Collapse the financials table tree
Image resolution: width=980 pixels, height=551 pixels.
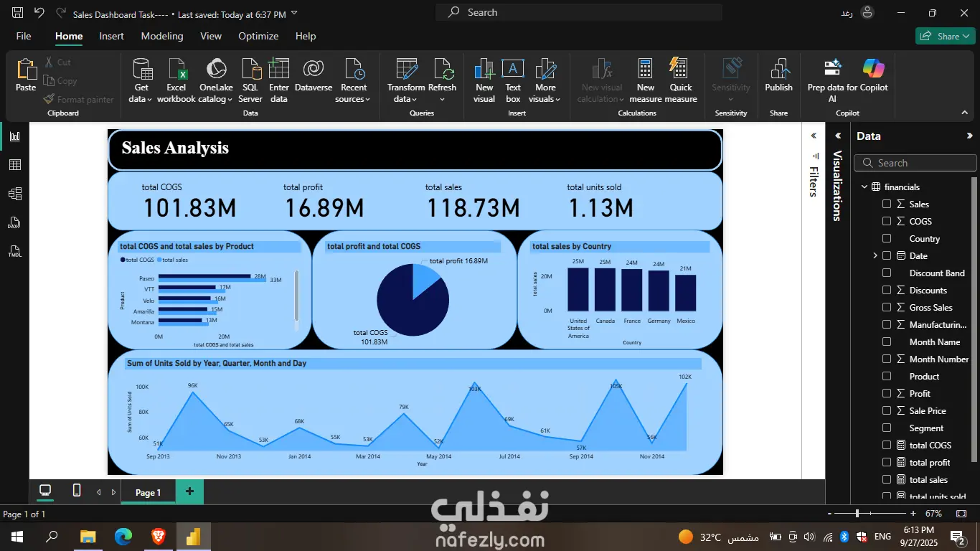(x=864, y=187)
